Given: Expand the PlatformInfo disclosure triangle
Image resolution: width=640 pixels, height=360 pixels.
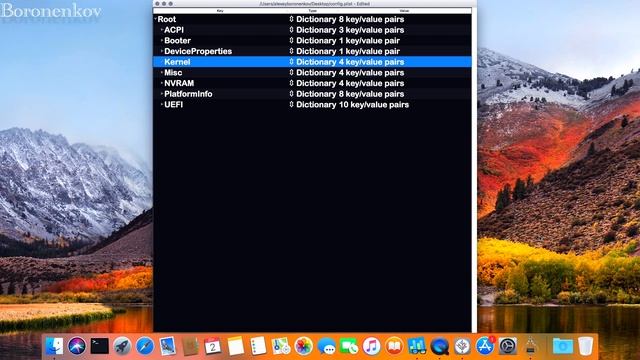Looking at the screenshot, I should click(162, 93).
